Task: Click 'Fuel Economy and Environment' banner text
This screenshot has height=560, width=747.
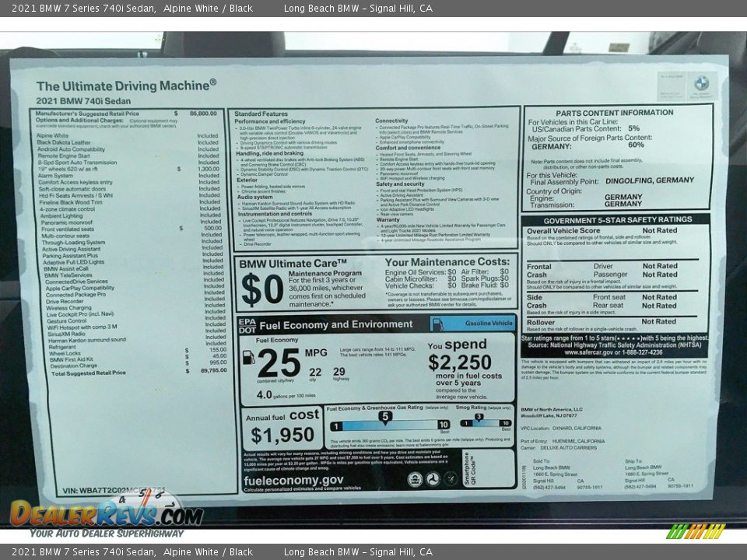Action: click(x=336, y=325)
